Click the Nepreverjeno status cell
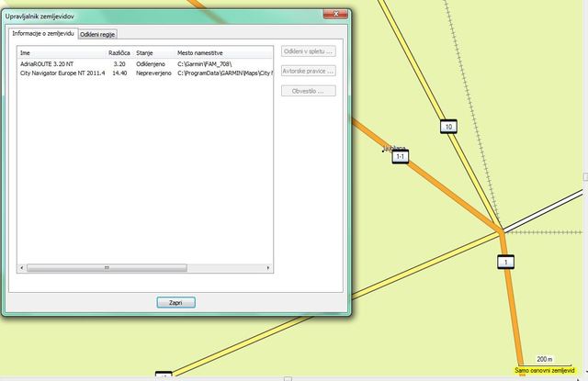588x381 pixels. 153,73
